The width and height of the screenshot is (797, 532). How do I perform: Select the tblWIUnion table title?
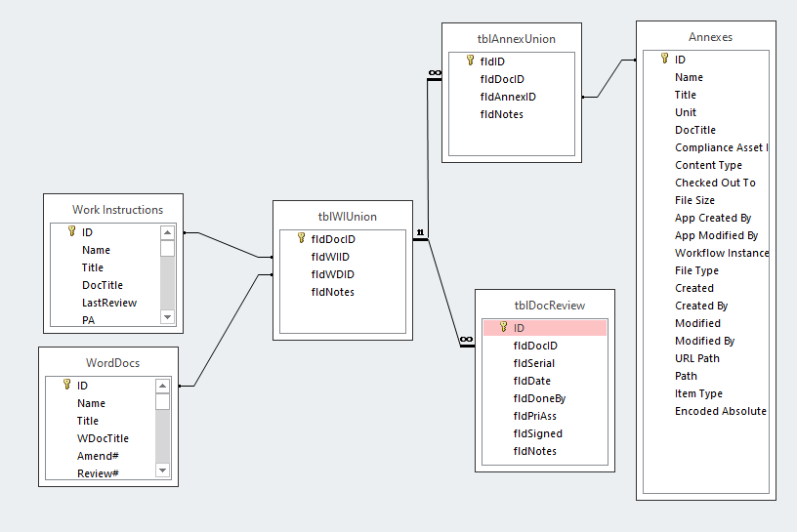tap(347, 217)
